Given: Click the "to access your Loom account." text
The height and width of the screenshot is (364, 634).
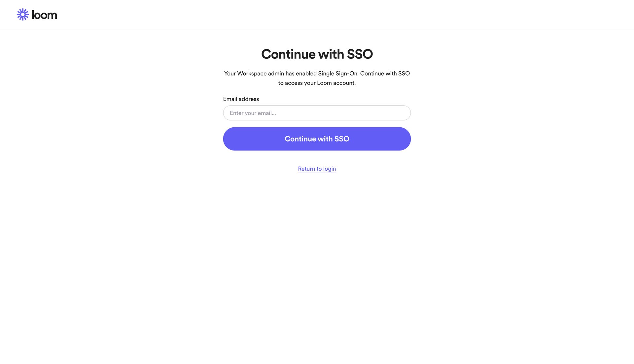Looking at the screenshot, I should pos(317,83).
